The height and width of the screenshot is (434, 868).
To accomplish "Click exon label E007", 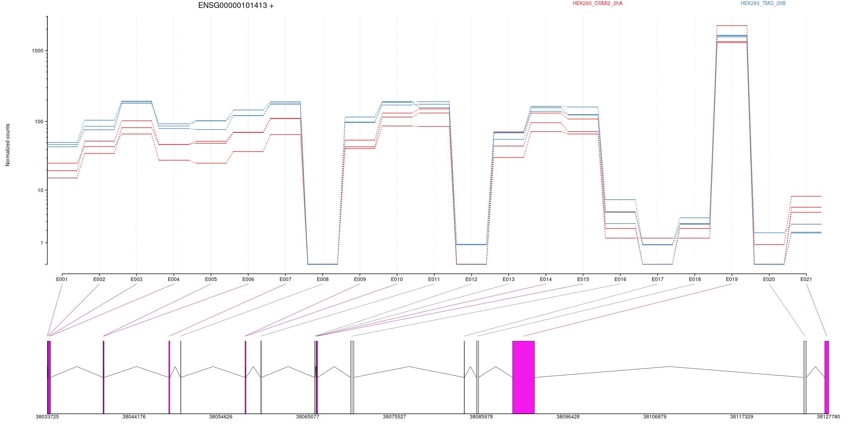I will click(x=285, y=280).
